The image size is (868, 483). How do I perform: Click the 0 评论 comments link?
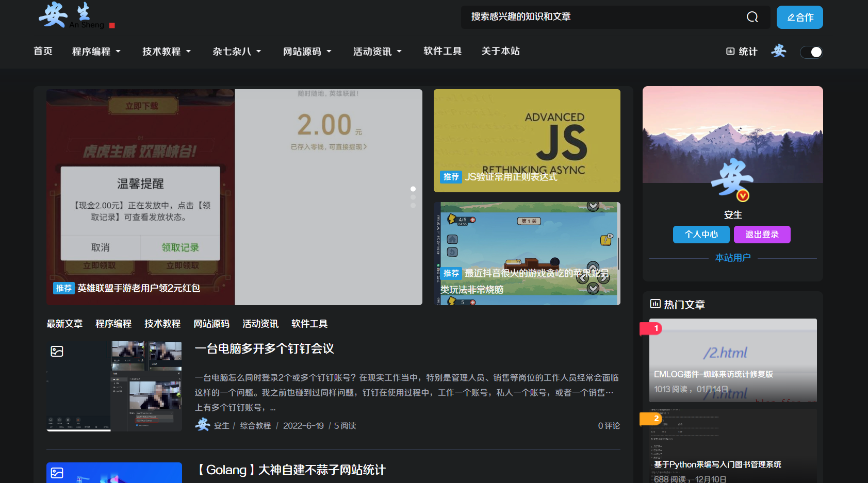[609, 426]
